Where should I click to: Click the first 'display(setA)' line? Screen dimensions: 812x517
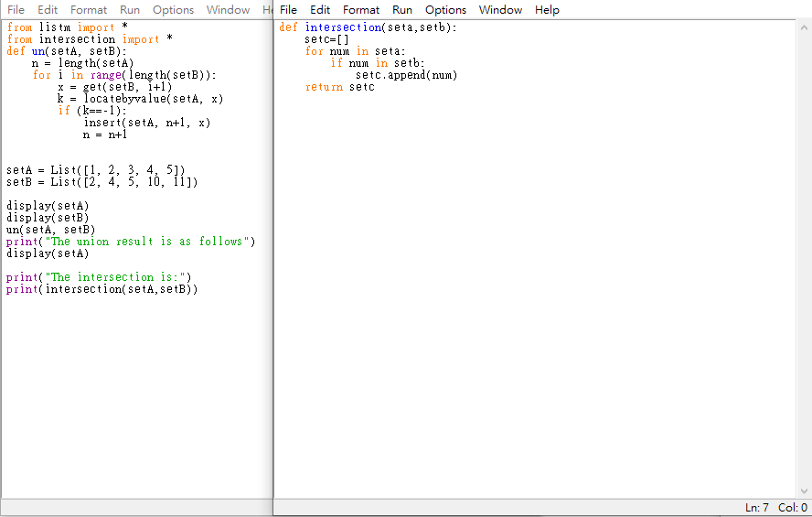(x=48, y=206)
